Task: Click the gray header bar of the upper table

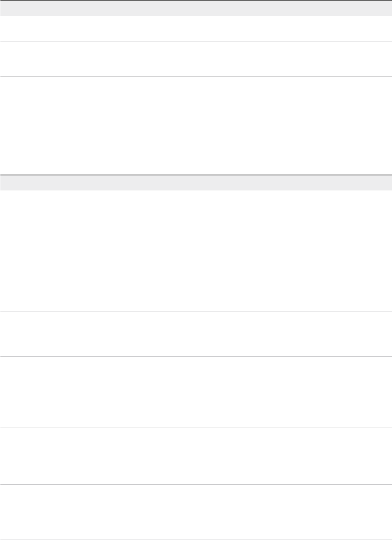Action: [x=196, y=8]
